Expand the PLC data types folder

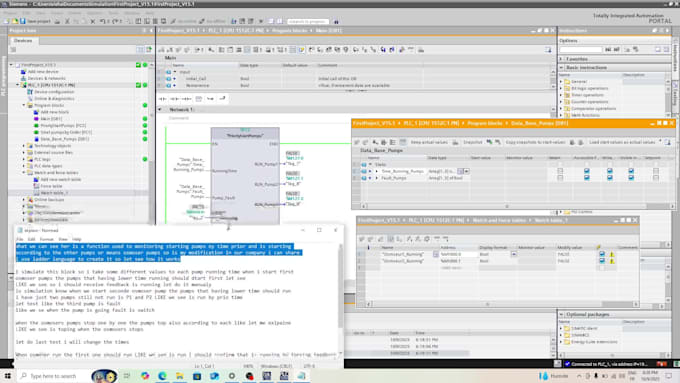tap(24, 166)
